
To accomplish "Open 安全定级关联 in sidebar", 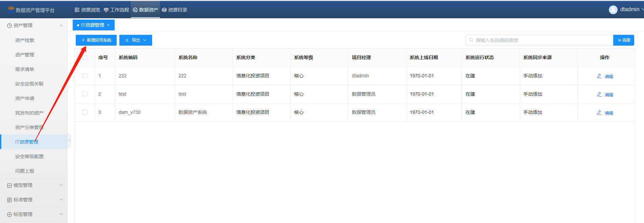I will (x=29, y=84).
